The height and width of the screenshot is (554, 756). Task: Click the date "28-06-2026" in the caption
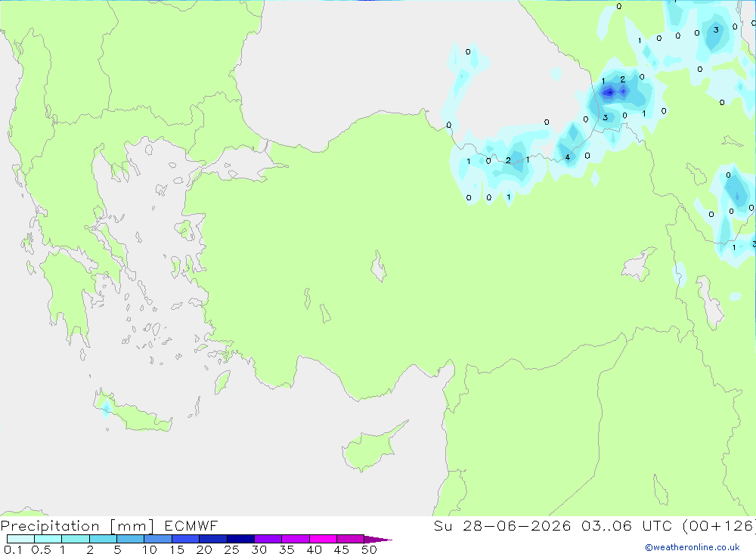click(x=517, y=525)
